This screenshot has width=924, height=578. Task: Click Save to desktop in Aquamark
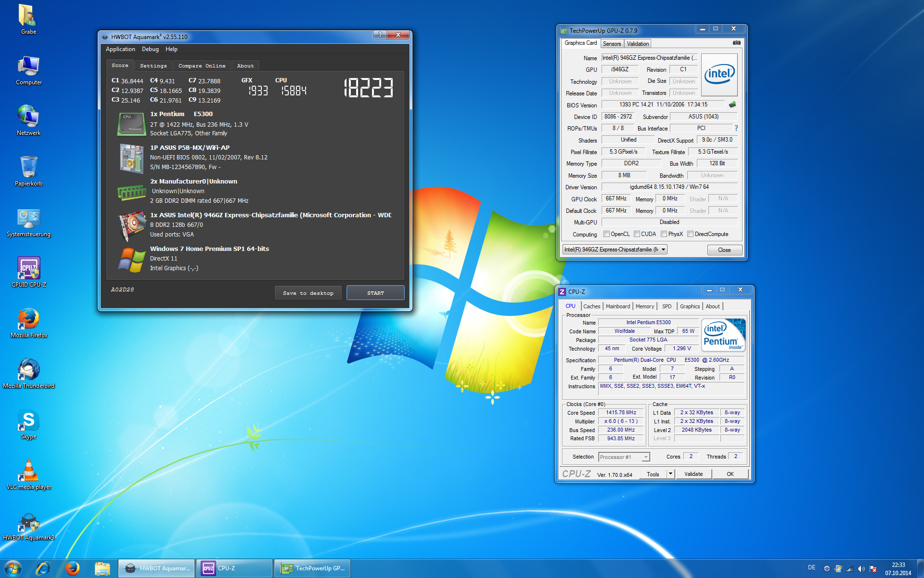tap(308, 293)
